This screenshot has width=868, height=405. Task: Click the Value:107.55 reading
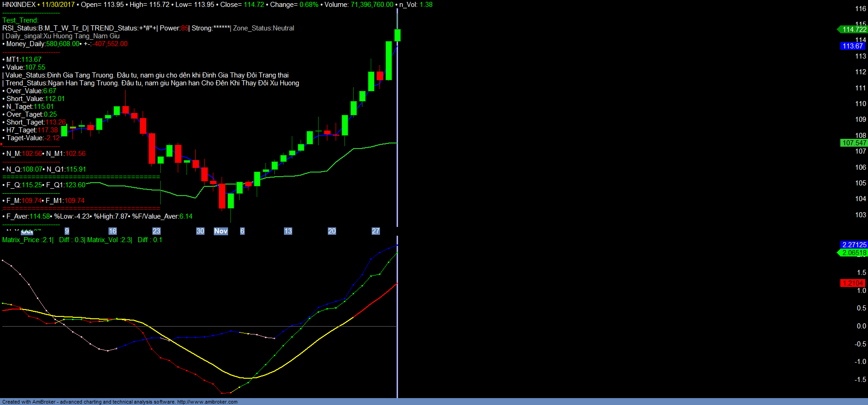26,67
